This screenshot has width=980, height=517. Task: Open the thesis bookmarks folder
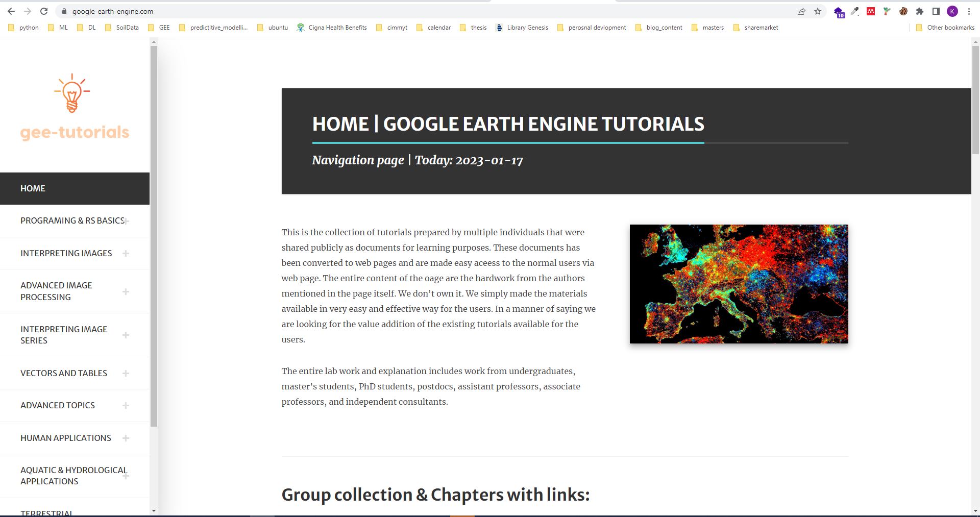[473, 28]
